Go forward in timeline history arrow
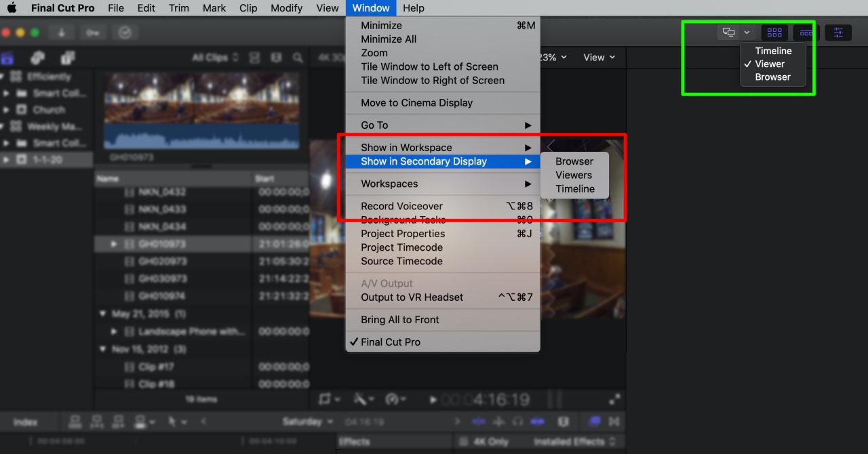The height and width of the screenshot is (454, 868). pos(457,421)
